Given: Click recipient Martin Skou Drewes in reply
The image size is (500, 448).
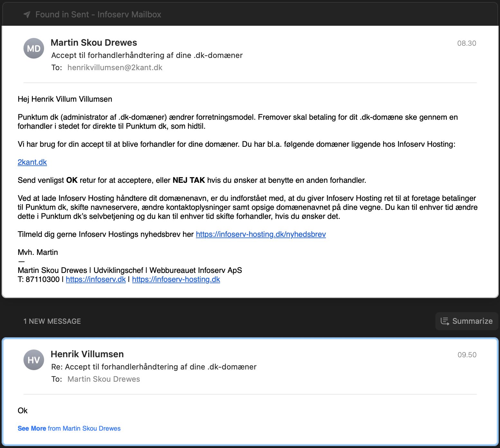Looking at the screenshot, I should (104, 379).
